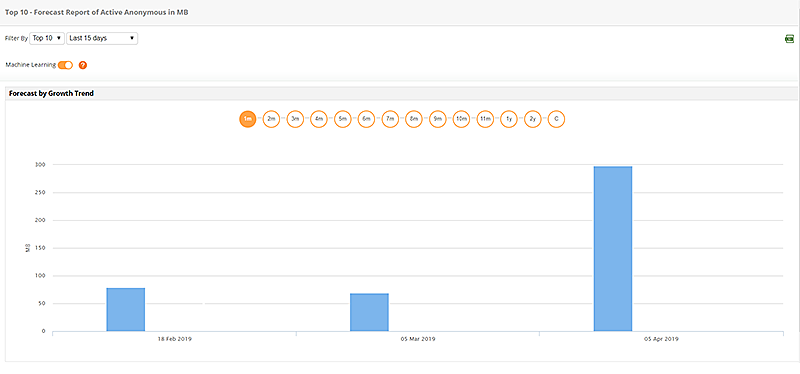The height and width of the screenshot is (374, 800).
Task: Click the report title Top 10 - Forecast Report
Action: pyautogui.click(x=96, y=12)
